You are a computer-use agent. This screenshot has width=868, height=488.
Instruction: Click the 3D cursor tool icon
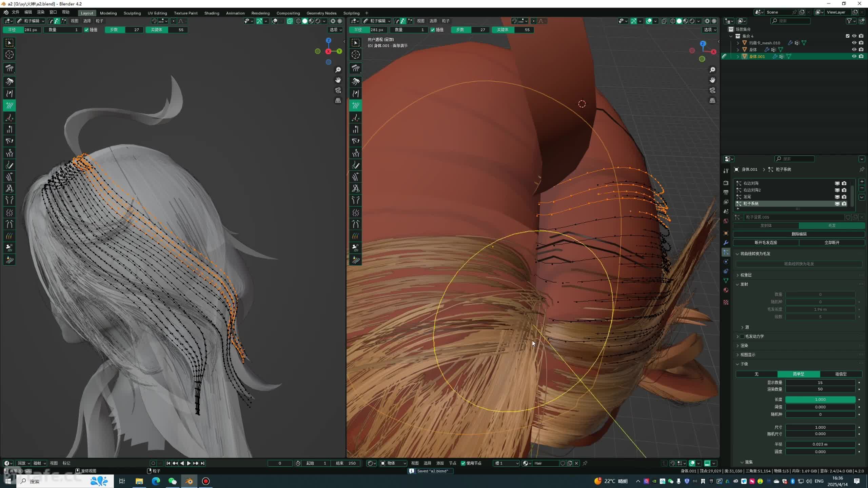tap(9, 55)
